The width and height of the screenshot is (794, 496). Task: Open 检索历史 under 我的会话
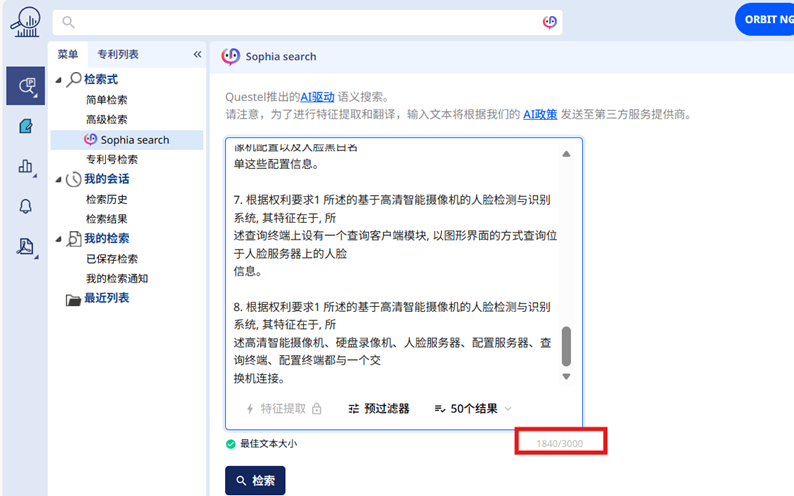(106, 199)
